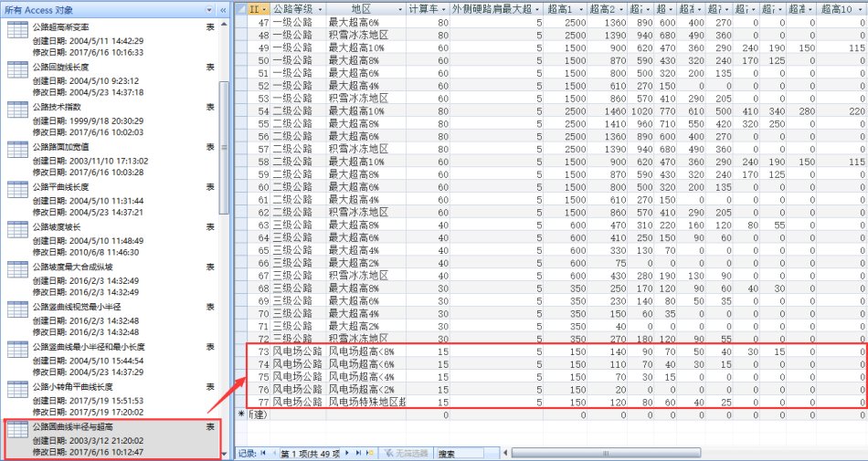Jump to last record in navigator
The width and height of the screenshot is (868, 461).
pos(357,453)
